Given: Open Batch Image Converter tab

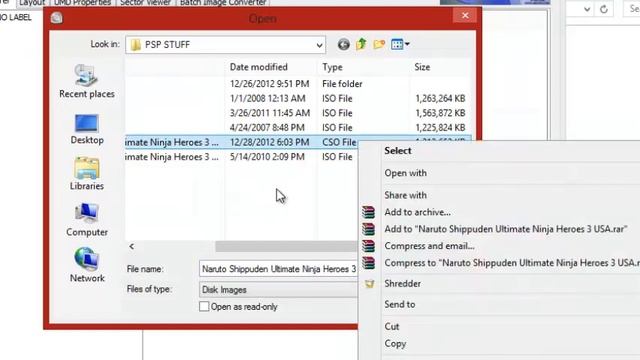Looking at the screenshot, I should [x=223, y=2].
